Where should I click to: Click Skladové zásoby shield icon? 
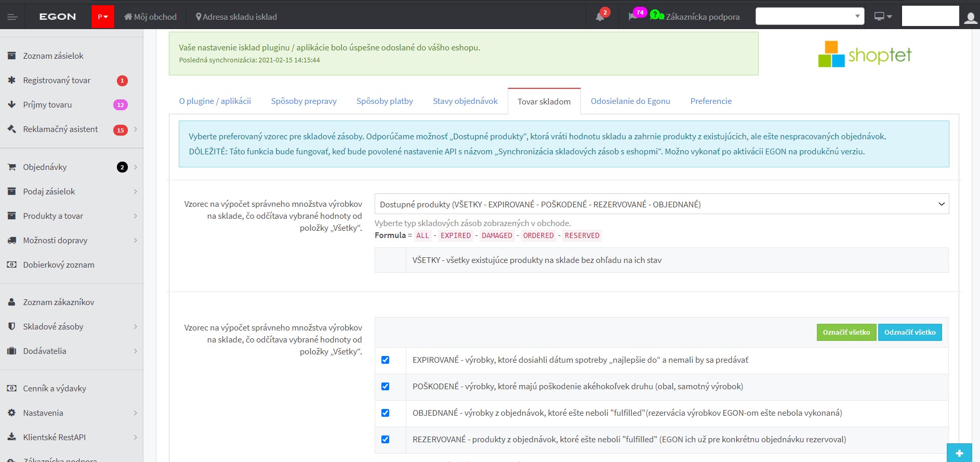(11, 326)
